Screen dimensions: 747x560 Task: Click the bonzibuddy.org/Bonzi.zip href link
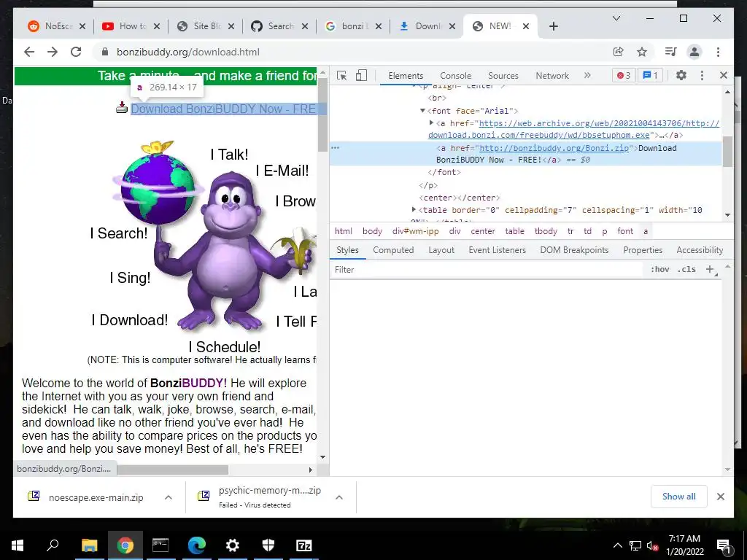(x=554, y=148)
